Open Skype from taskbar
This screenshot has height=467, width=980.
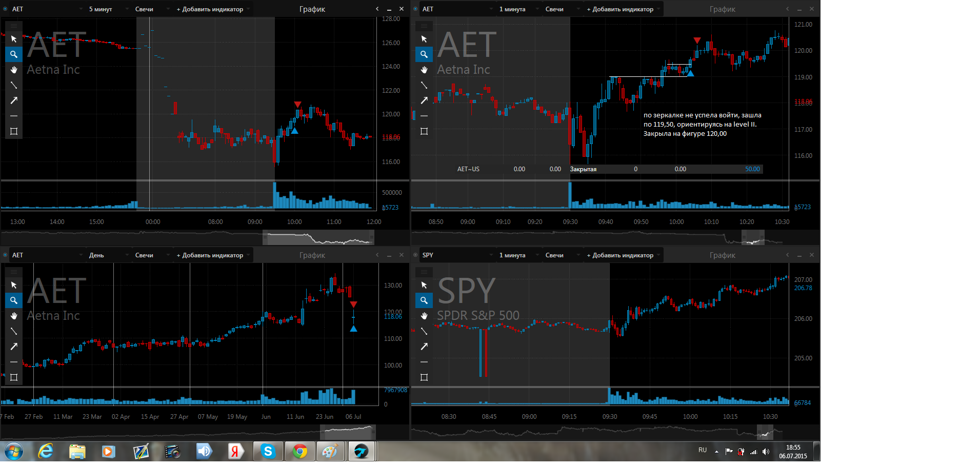(268, 452)
